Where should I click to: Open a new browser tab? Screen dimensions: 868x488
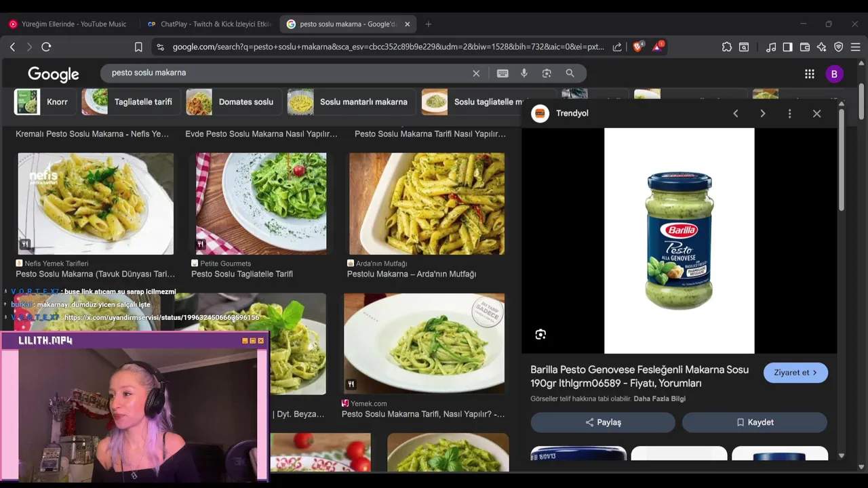(428, 24)
